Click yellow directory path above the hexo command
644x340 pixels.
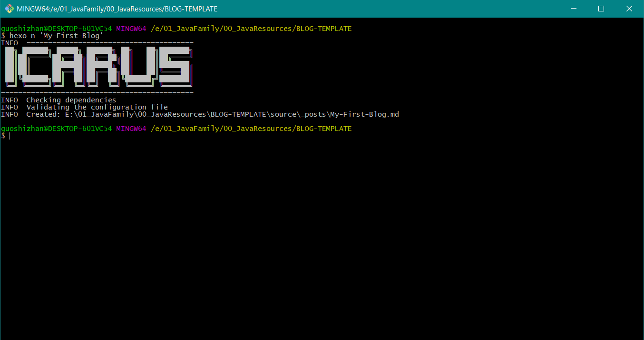point(251,29)
